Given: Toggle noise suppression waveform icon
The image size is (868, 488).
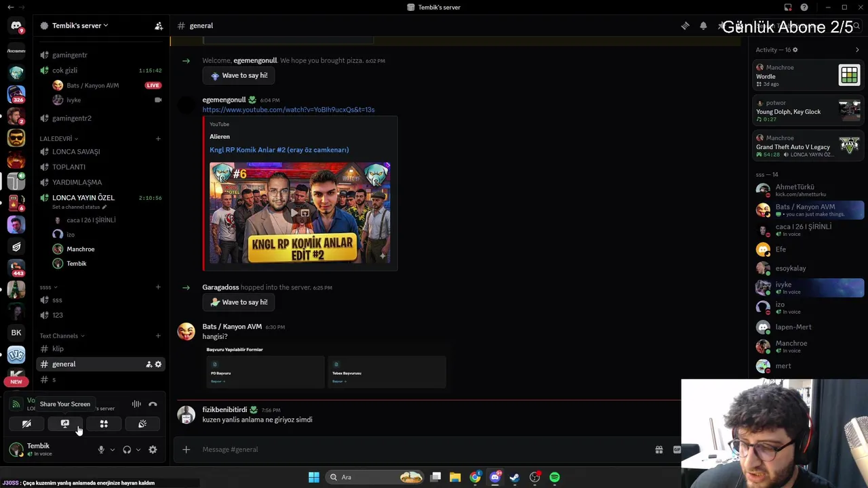Looking at the screenshot, I should [x=136, y=405].
